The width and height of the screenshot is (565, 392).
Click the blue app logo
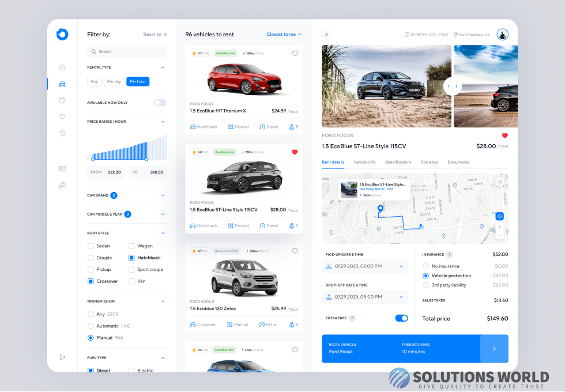click(62, 34)
